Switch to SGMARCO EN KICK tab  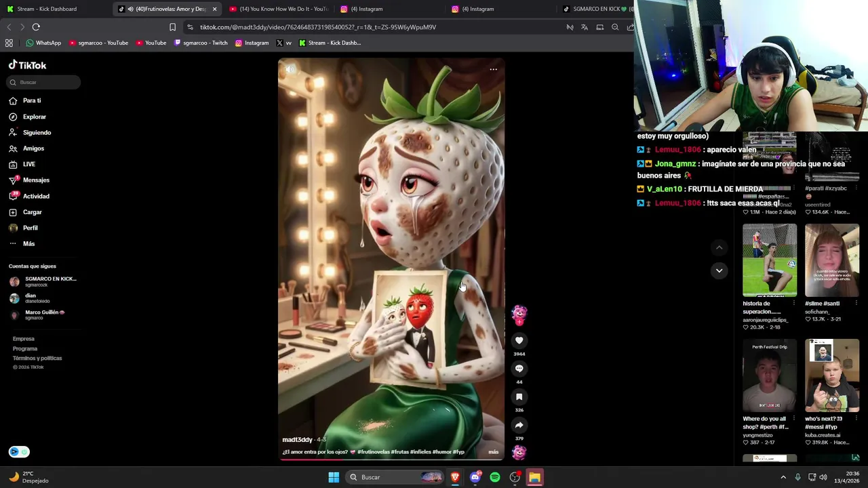(x=597, y=9)
